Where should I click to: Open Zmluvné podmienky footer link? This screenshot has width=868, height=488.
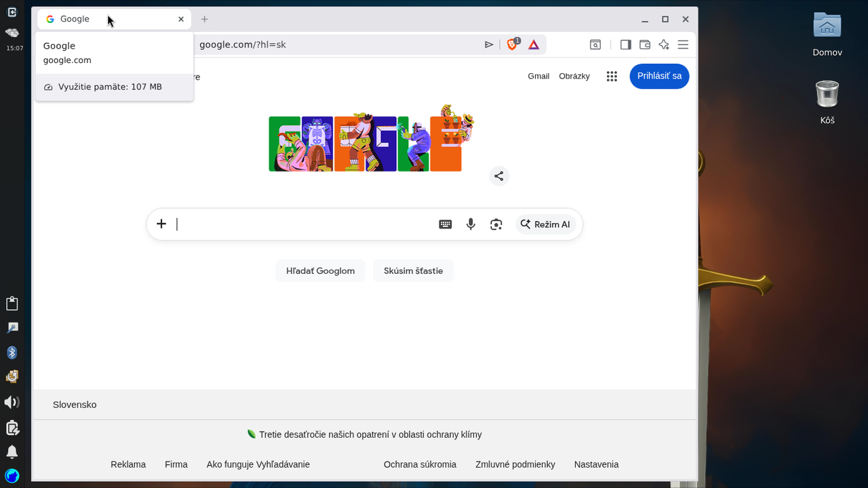[x=515, y=464]
